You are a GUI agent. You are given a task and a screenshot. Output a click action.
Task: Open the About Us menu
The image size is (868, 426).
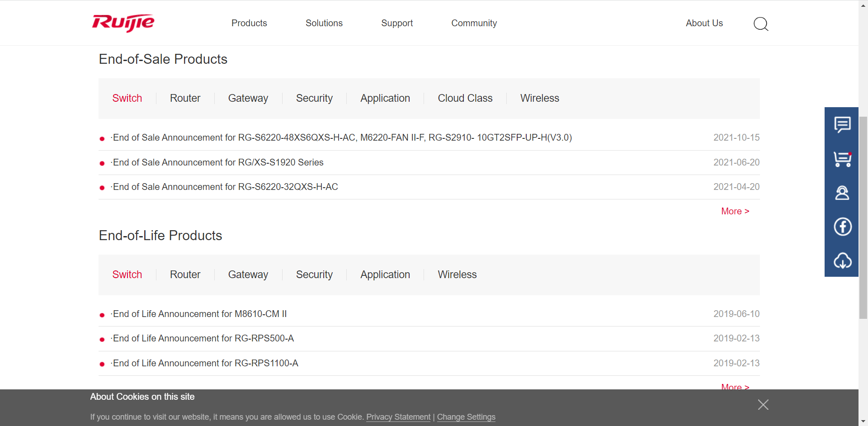(704, 23)
